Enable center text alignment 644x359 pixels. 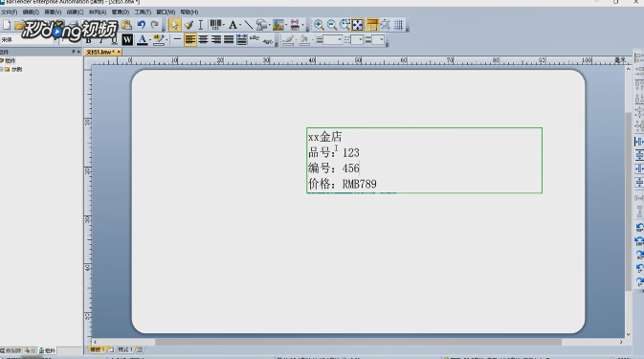coord(203,40)
